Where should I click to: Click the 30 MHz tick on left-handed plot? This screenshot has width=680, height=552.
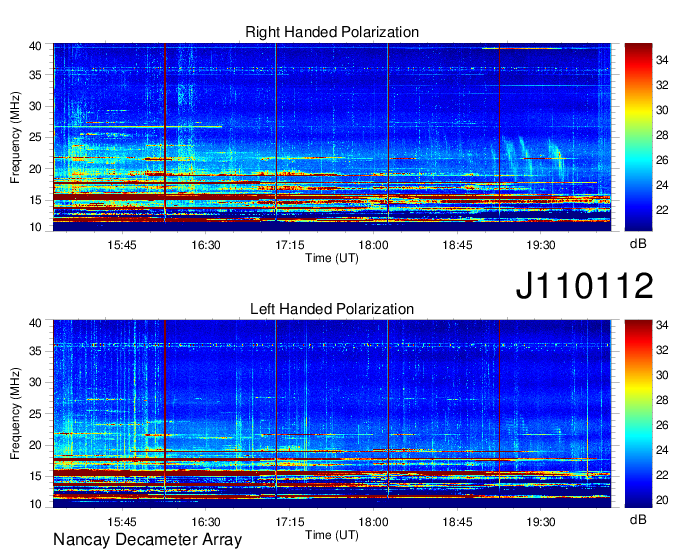(x=35, y=382)
